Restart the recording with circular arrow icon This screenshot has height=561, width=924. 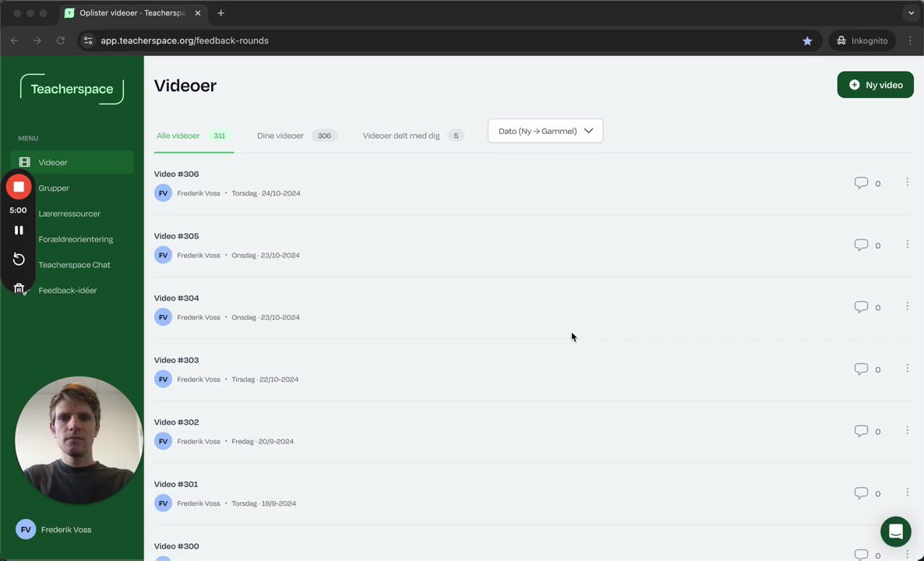point(19,259)
